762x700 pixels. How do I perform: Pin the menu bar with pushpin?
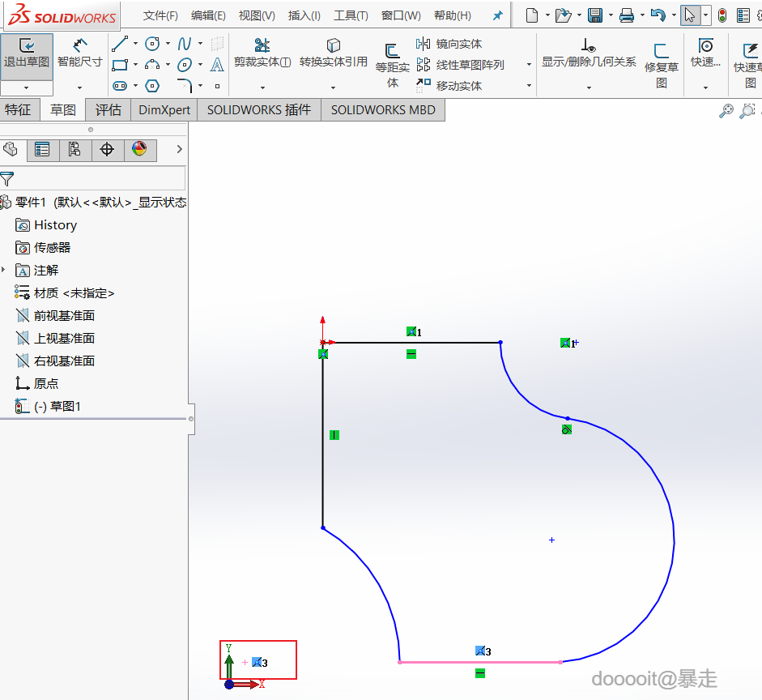click(x=498, y=15)
